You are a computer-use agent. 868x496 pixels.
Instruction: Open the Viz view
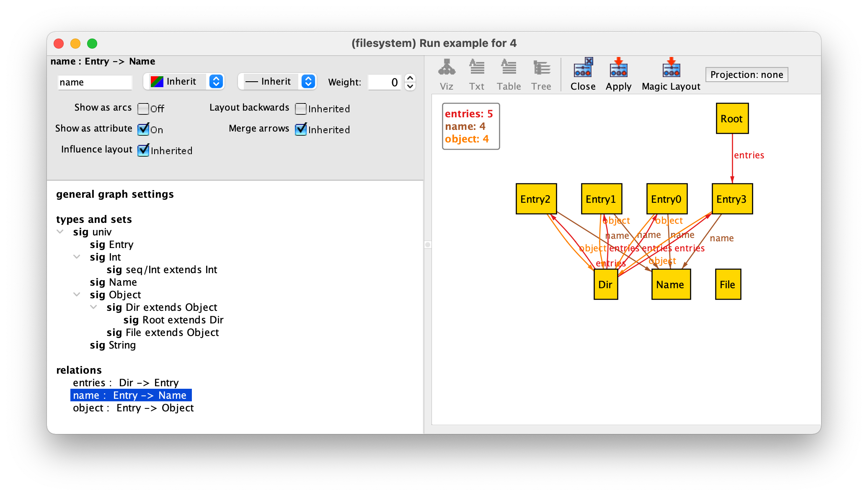click(446, 75)
